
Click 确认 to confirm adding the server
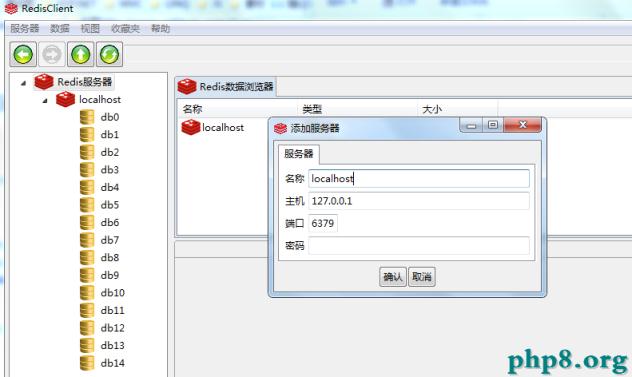393,277
